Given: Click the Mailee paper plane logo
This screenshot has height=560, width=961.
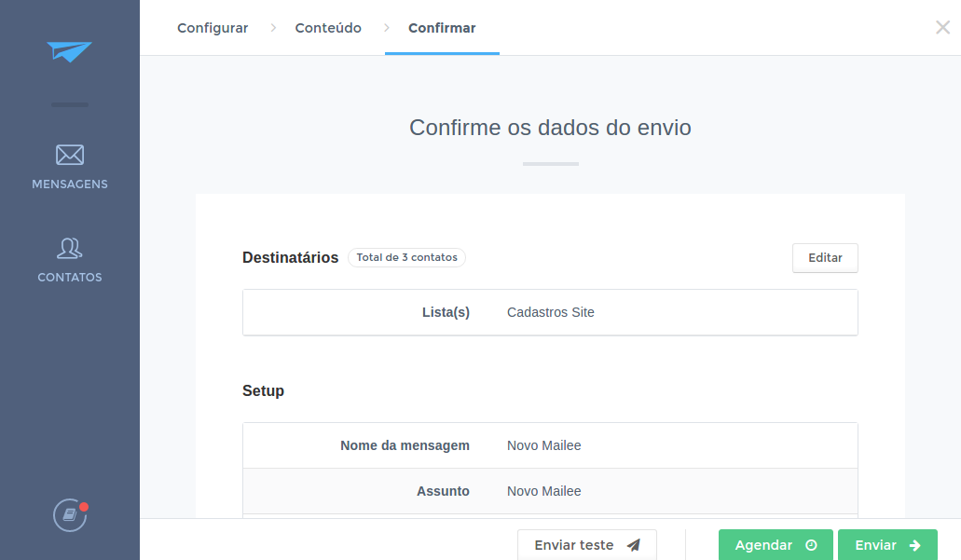Looking at the screenshot, I should 70,52.
